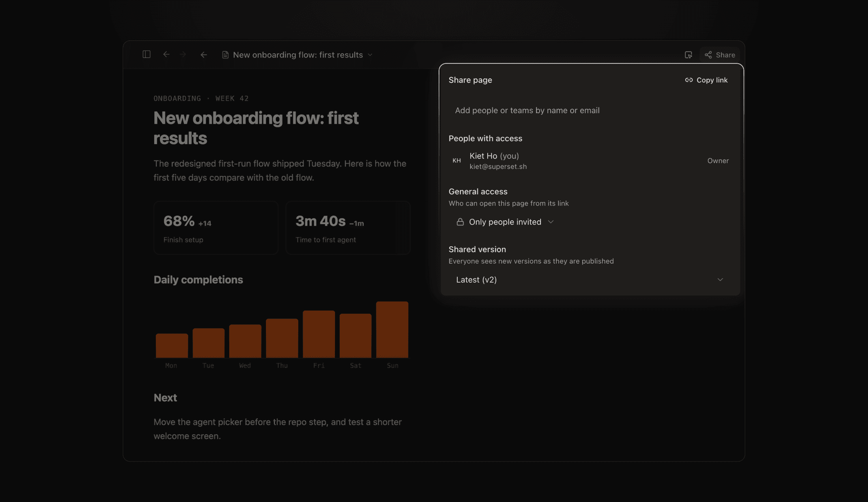868x502 pixels.
Task: Open the Only people invited dropdown
Action: click(x=505, y=222)
